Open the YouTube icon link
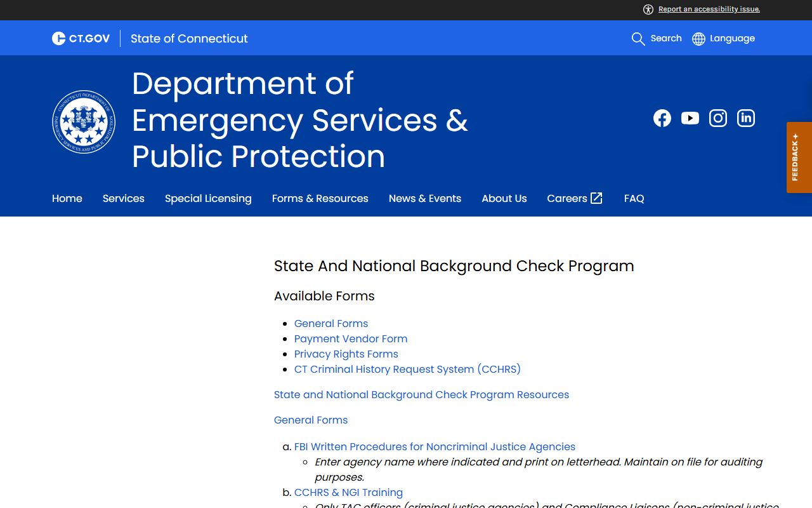 690,118
